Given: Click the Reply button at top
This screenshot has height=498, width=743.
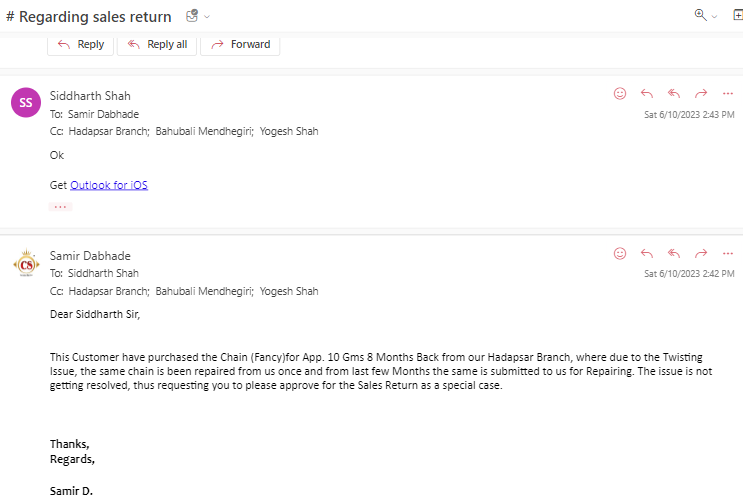Looking at the screenshot, I should point(81,45).
